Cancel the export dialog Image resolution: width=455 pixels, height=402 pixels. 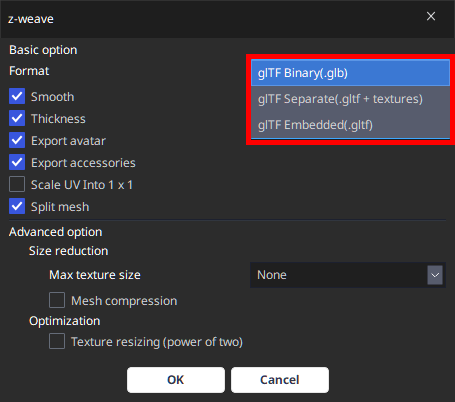tap(280, 380)
